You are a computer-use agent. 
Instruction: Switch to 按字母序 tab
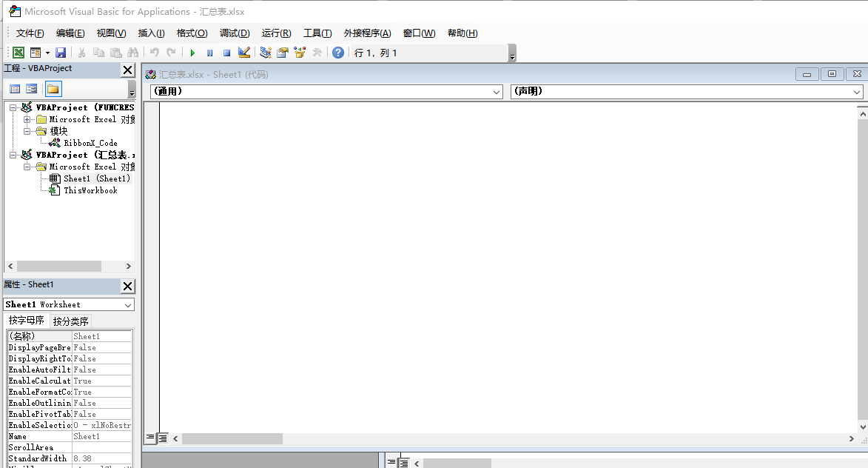(26, 320)
